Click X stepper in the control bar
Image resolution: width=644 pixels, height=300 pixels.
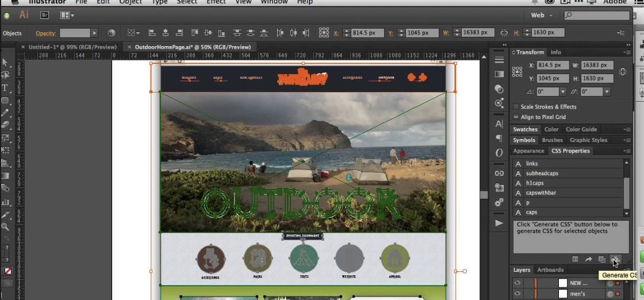pyautogui.click(x=346, y=33)
